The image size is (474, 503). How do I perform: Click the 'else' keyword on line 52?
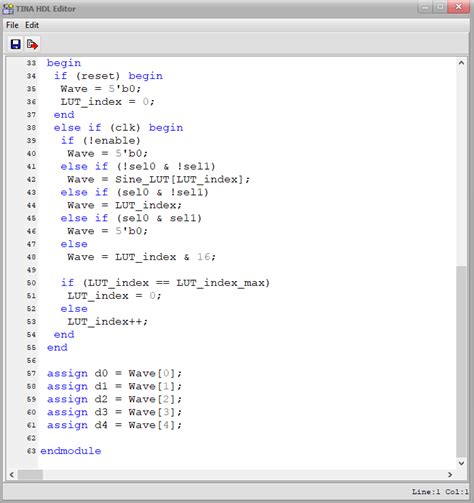(74, 309)
